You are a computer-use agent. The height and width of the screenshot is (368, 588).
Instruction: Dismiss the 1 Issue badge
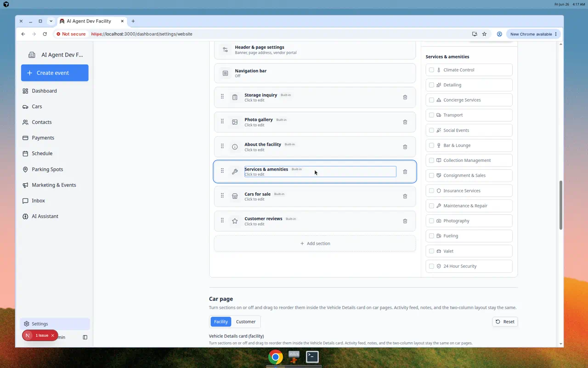tap(52, 335)
